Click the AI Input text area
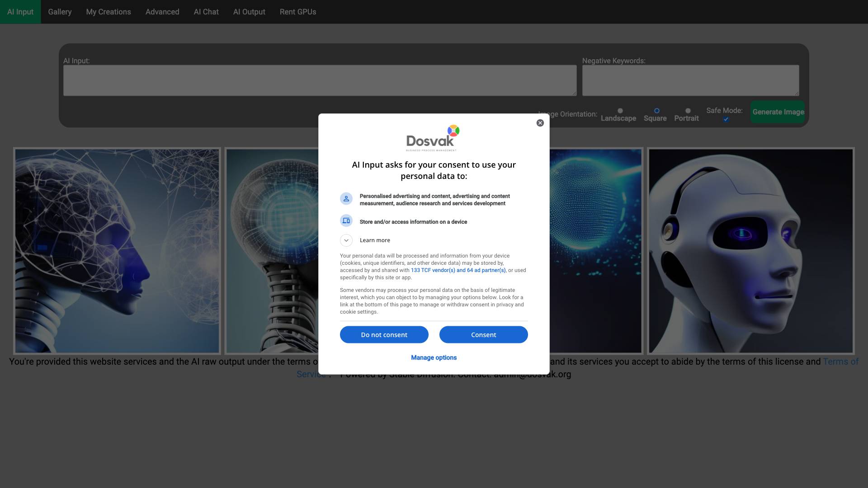Screen dimensions: 868x488 pyautogui.click(x=320, y=80)
